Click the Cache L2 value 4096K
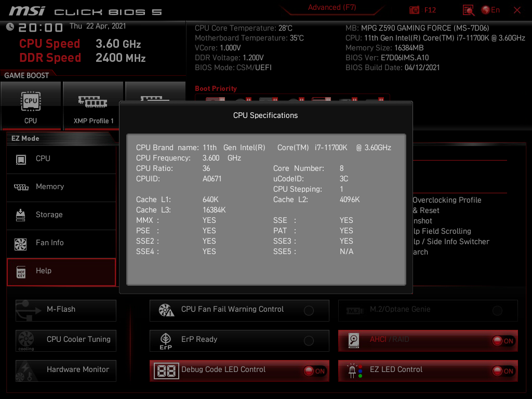The height and width of the screenshot is (399, 532). point(350,199)
